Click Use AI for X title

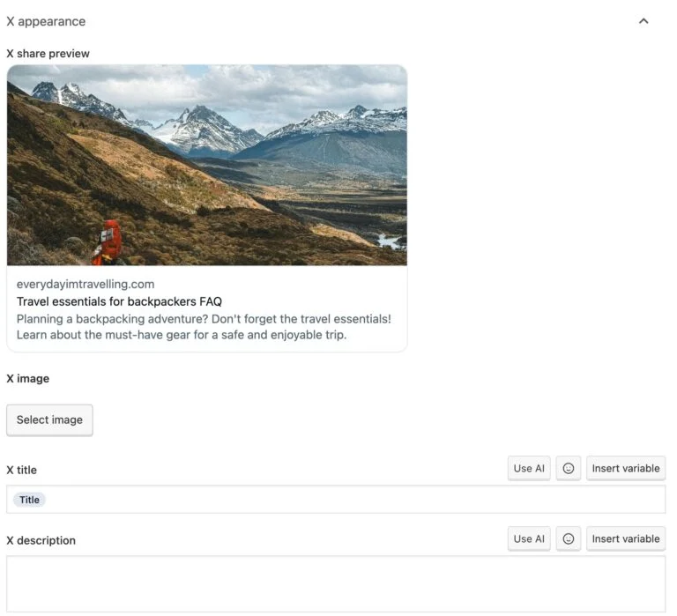pos(529,468)
